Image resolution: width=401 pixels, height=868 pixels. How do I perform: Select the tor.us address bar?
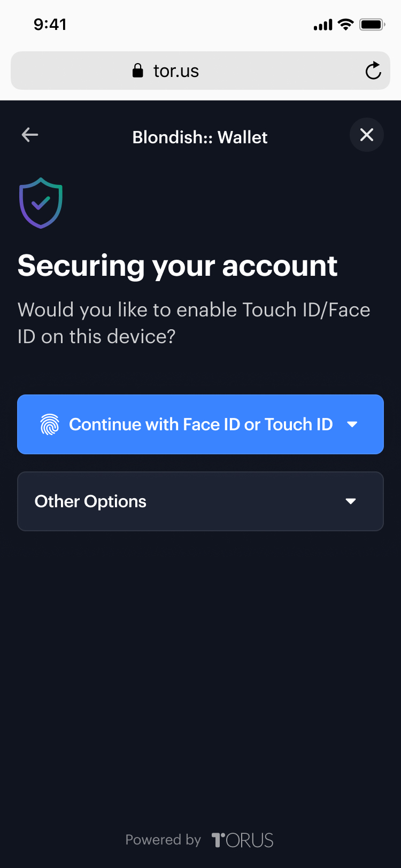tap(200, 71)
